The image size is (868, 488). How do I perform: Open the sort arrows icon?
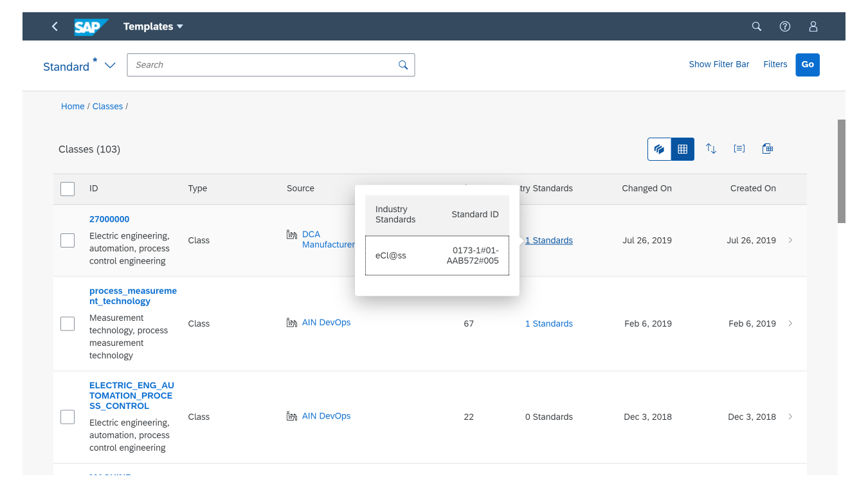coord(711,149)
